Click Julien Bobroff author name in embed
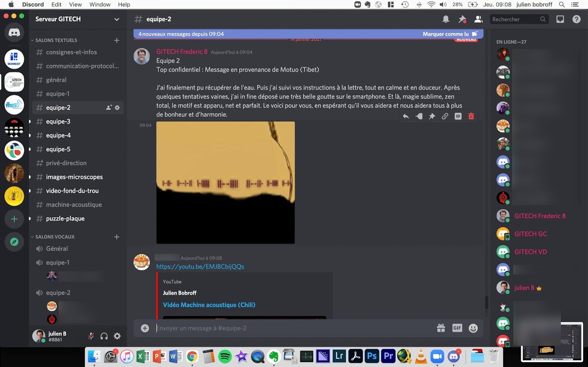 click(x=180, y=293)
